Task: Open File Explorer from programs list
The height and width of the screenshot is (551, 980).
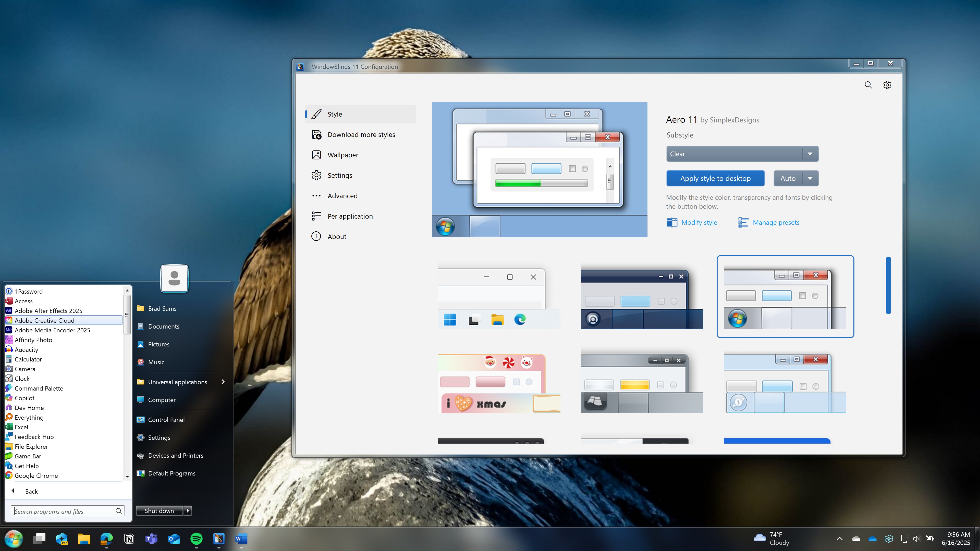Action: pyautogui.click(x=64, y=446)
